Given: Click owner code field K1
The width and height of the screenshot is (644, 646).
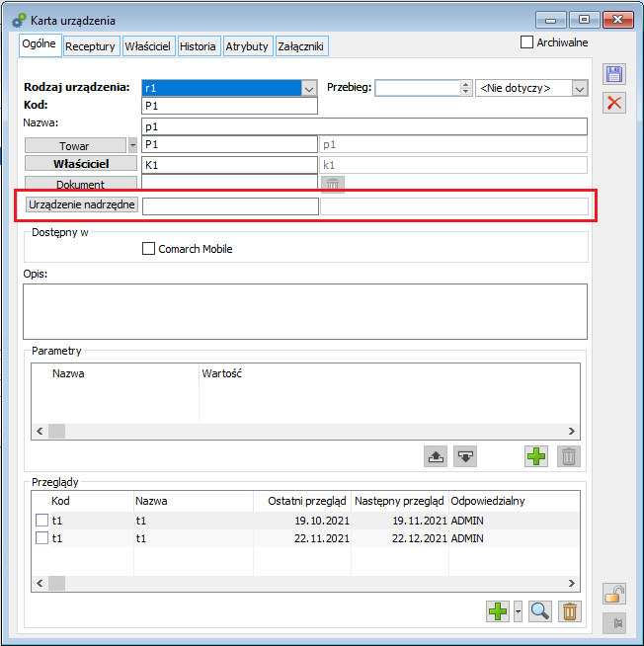Looking at the screenshot, I should click(x=229, y=165).
